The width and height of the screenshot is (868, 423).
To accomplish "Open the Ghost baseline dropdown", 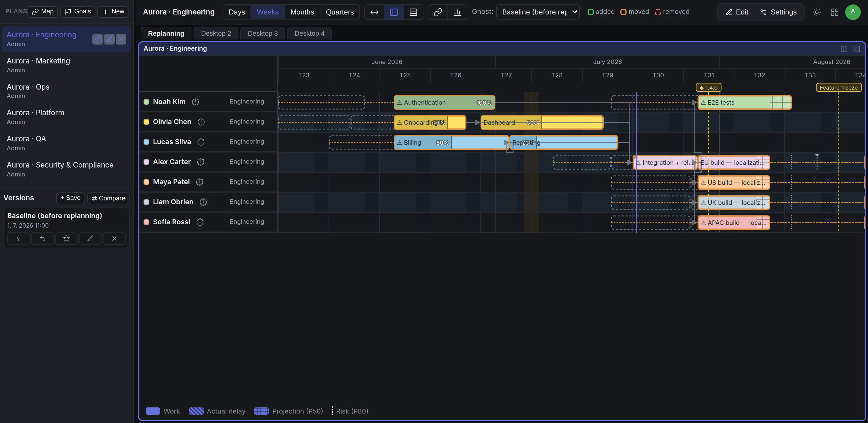I will 538,12.
